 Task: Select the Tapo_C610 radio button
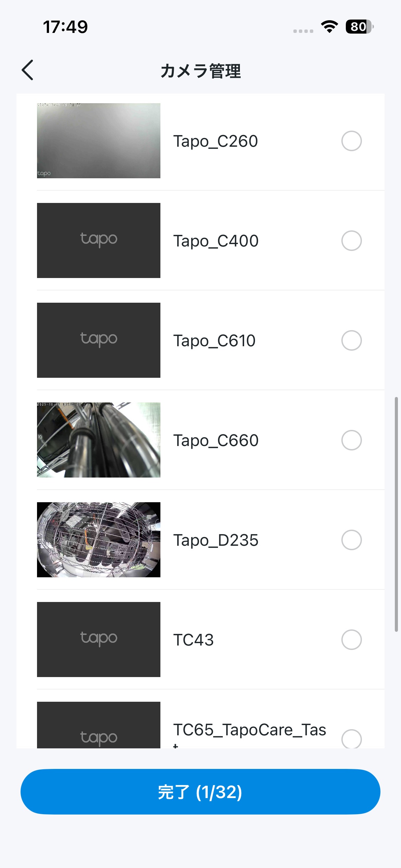click(351, 340)
